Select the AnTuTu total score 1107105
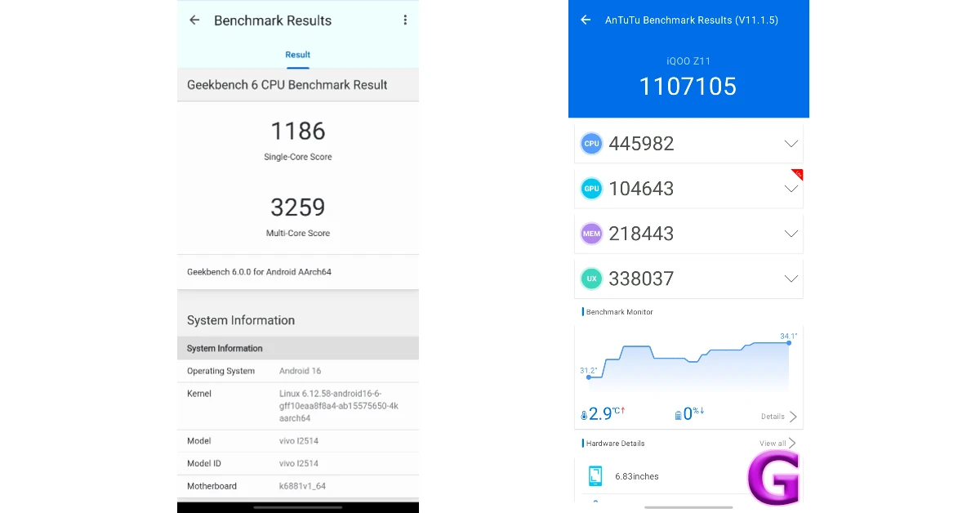Image resolution: width=980 pixels, height=513 pixels. [688, 87]
